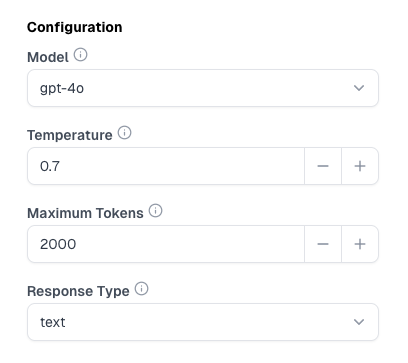The image size is (408, 363).
Task: Click the Temperature field label
Action: (70, 135)
